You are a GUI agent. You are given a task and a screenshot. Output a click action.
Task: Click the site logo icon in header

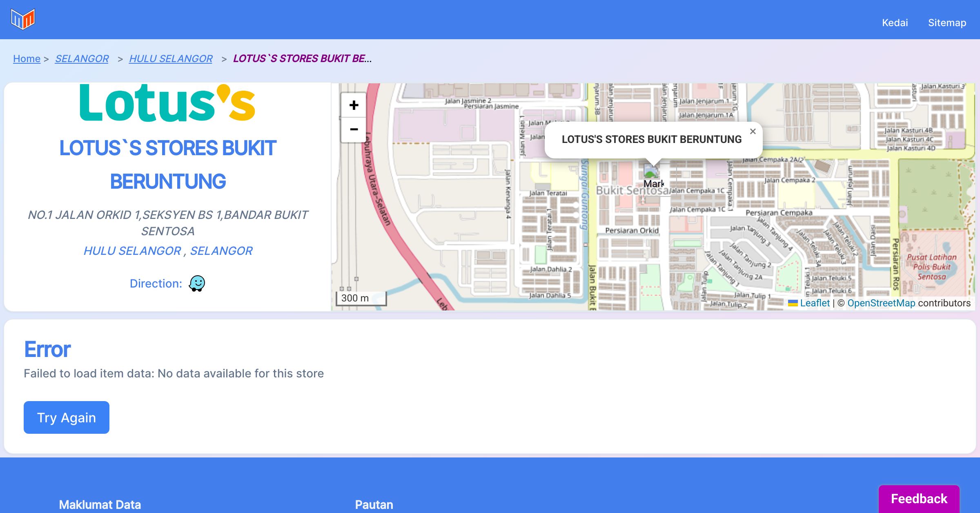pos(23,19)
